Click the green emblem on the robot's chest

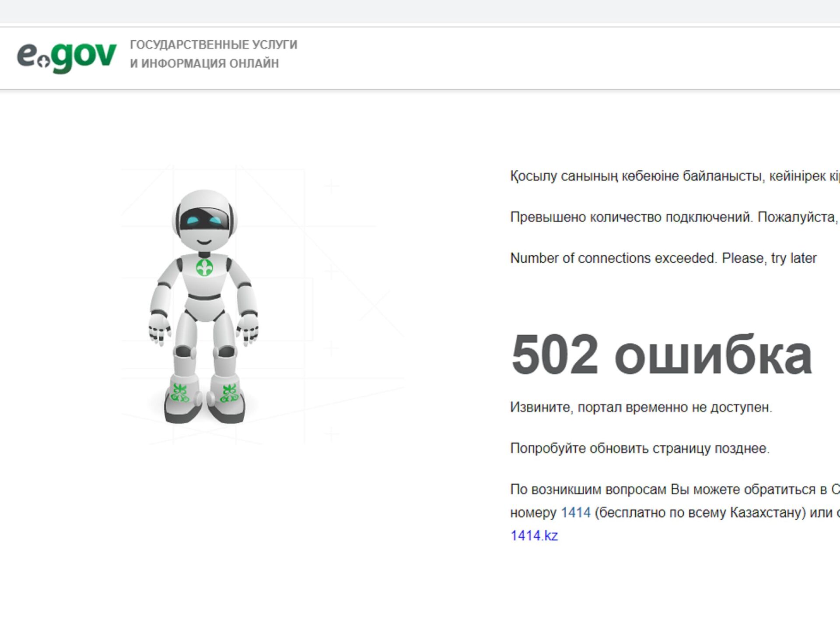204,267
